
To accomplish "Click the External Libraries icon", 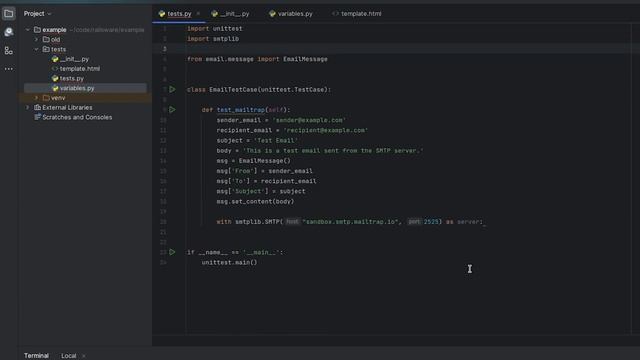I will 38,108.
